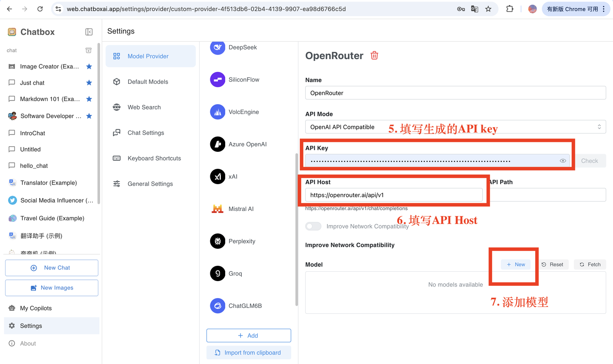Enable Improve Network Compatibility

pyautogui.click(x=313, y=226)
